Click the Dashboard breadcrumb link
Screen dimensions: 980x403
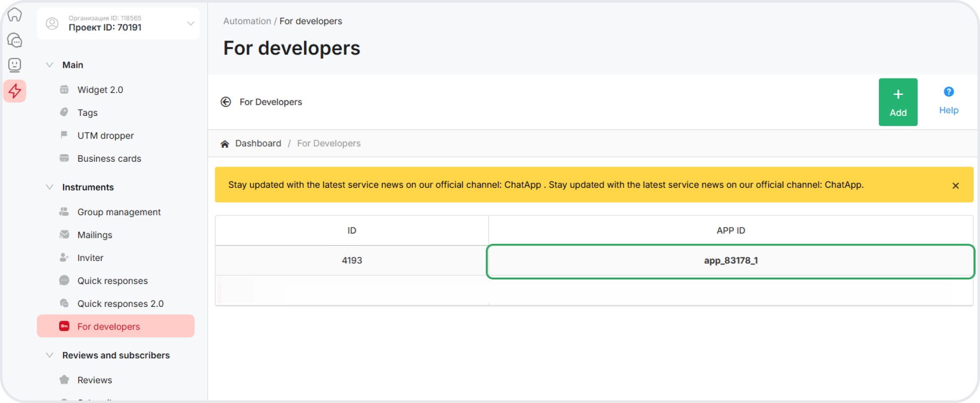258,143
